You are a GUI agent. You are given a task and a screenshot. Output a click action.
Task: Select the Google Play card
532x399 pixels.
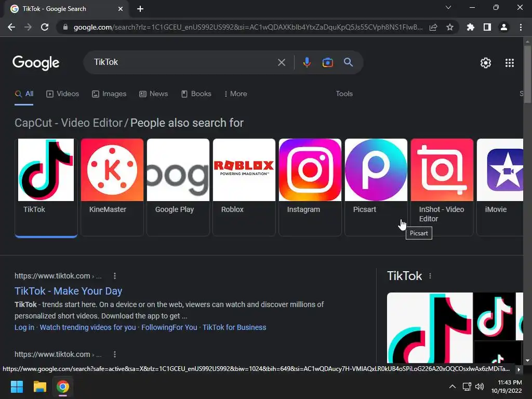[x=178, y=187]
